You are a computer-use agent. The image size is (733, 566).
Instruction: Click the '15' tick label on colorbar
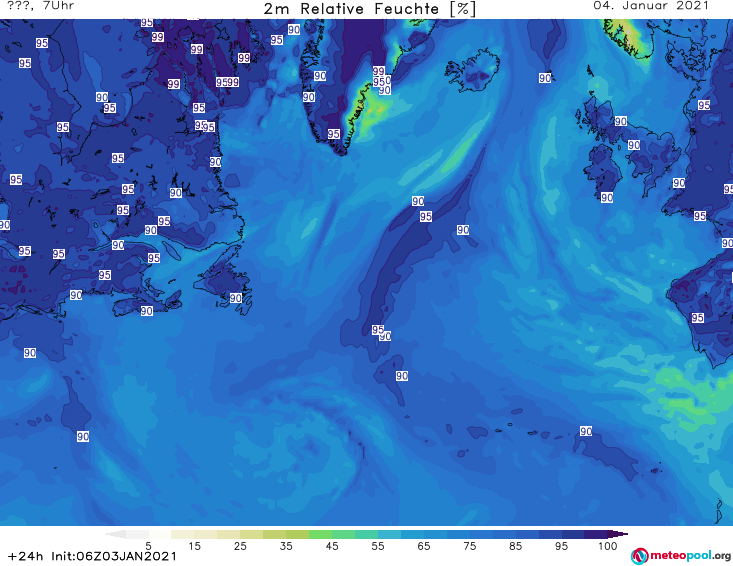tap(194, 545)
